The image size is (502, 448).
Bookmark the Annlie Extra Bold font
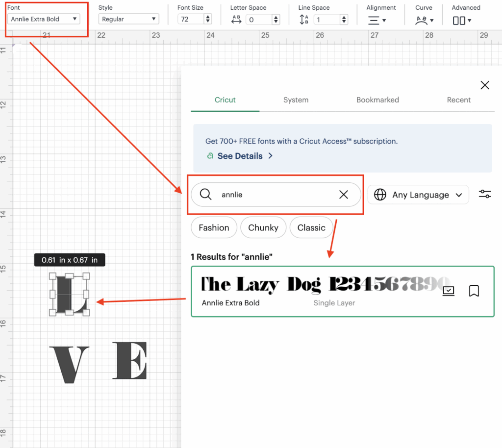click(474, 291)
